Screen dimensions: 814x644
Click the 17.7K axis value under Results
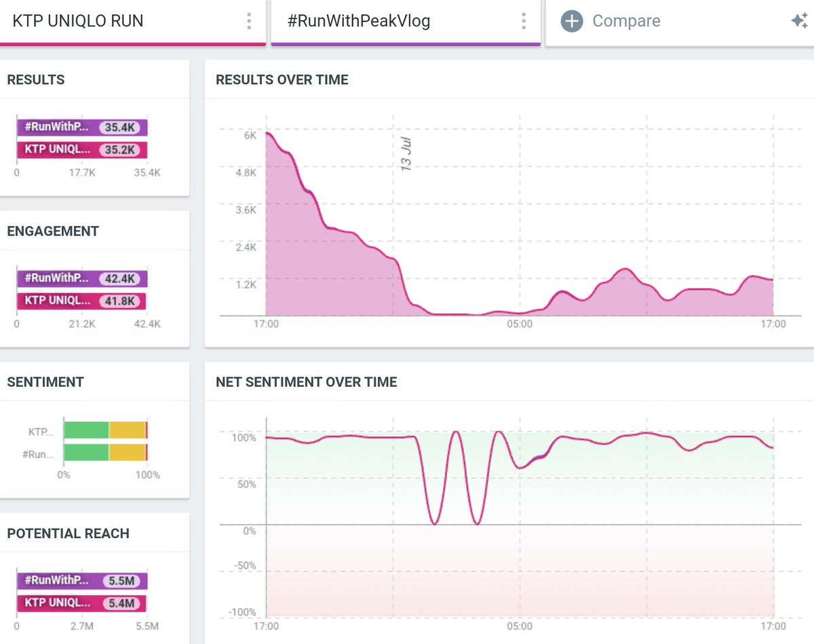point(82,173)
